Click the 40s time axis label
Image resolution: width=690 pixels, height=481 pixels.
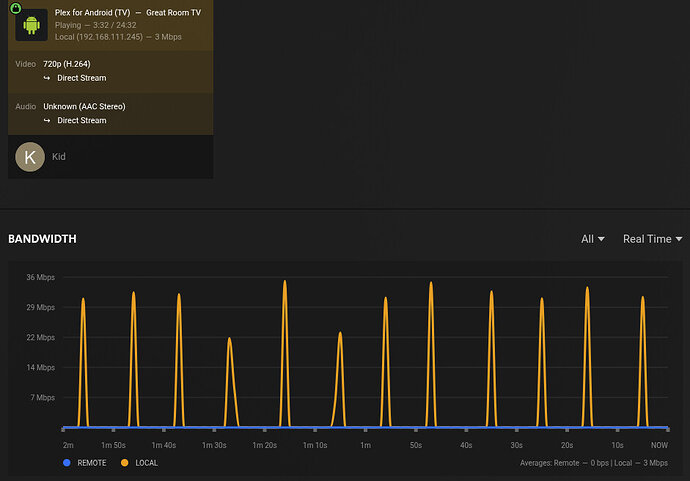[466, 445]
